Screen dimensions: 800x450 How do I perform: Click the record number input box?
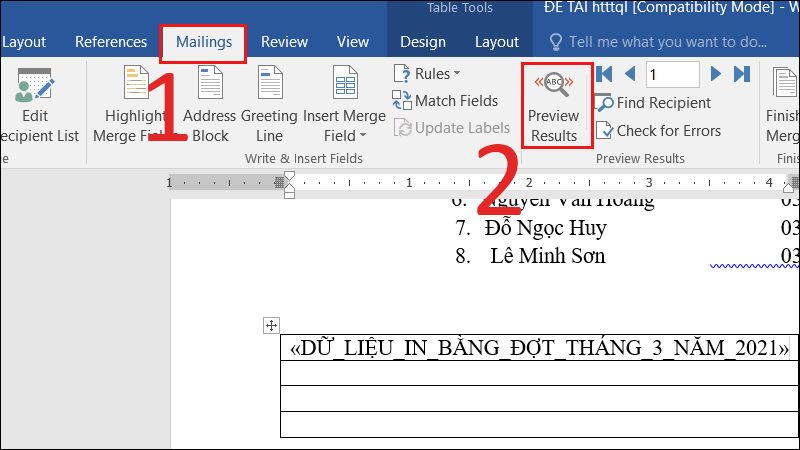click(672, 74)
